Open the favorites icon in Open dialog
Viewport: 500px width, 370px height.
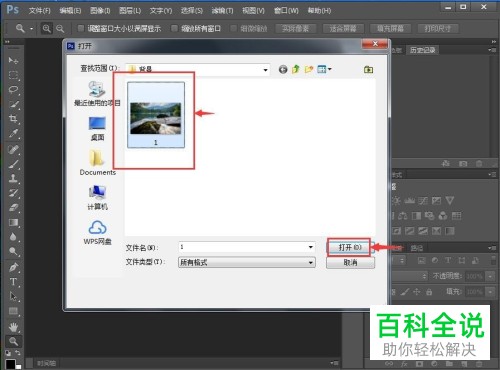[368, 69]
